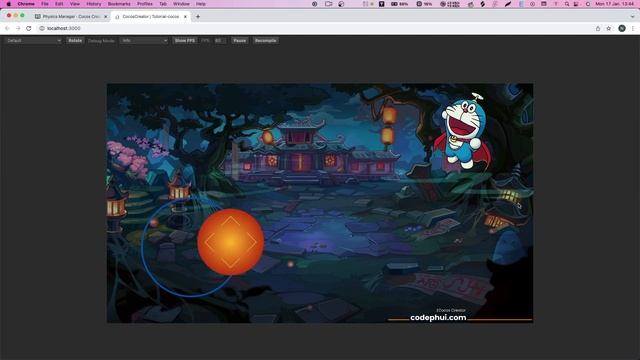Image resolution: width=640 pixels, height=360 pixels.
Task: Click the FPS value field
Action: tap(219, 40)
